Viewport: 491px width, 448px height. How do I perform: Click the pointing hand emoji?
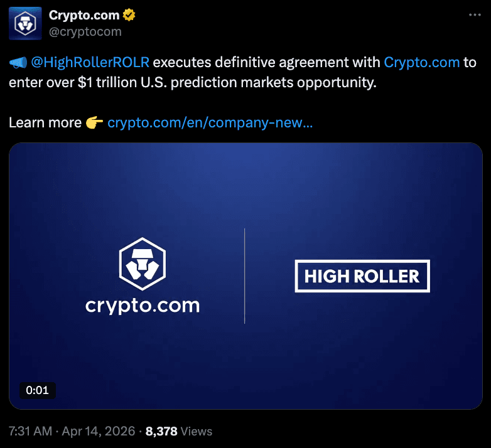95,122
